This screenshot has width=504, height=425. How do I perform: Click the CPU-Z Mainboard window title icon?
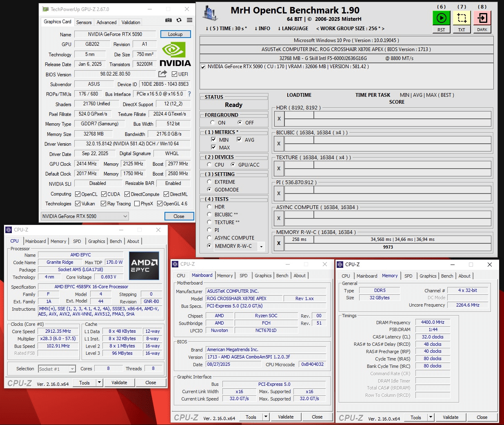coord(175,264)
